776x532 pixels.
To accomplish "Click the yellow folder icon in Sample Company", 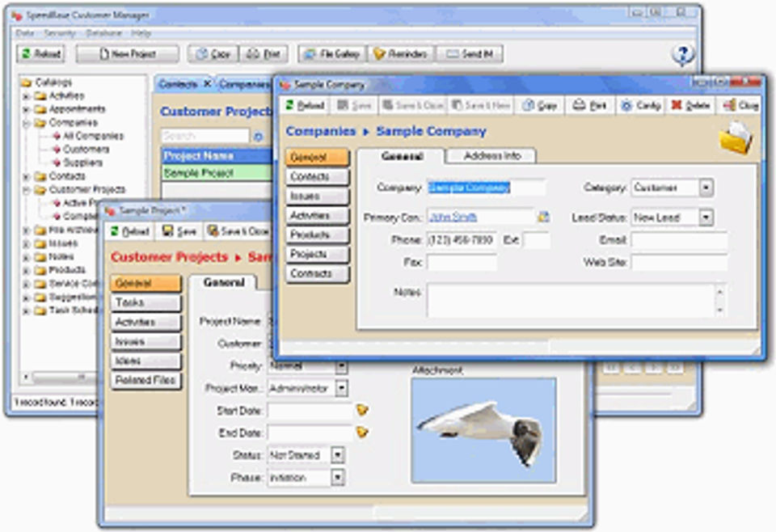I will pos(736,137).
